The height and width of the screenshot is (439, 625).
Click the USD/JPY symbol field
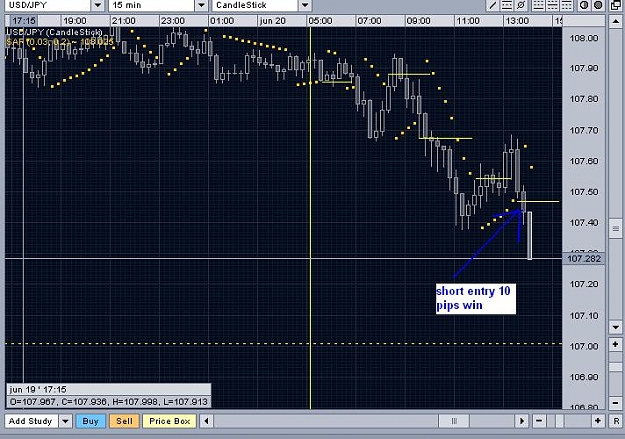point(47,5)
